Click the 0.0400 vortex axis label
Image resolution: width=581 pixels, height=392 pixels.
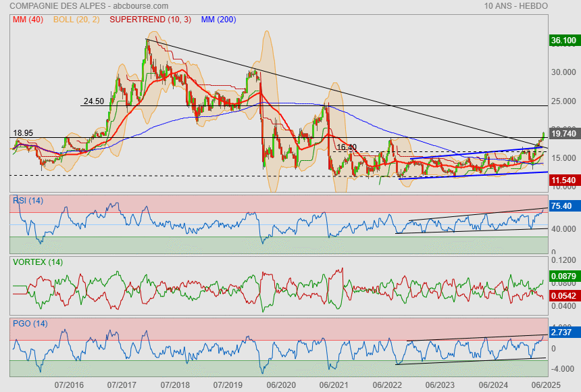563,306
